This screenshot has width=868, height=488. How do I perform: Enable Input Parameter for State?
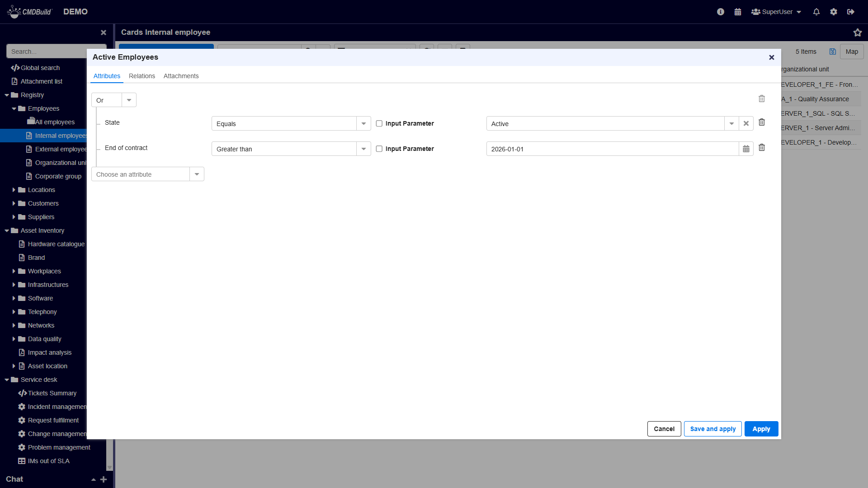[379, 123]
